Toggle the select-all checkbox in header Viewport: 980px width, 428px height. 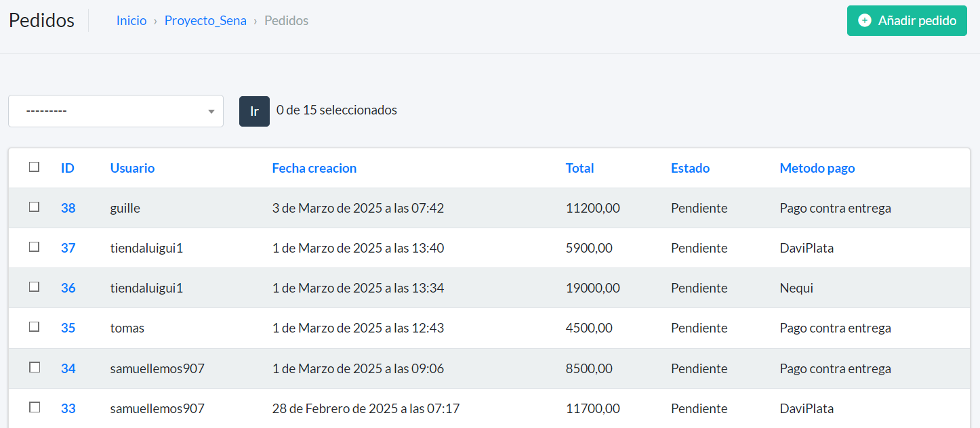pos(35,167)
